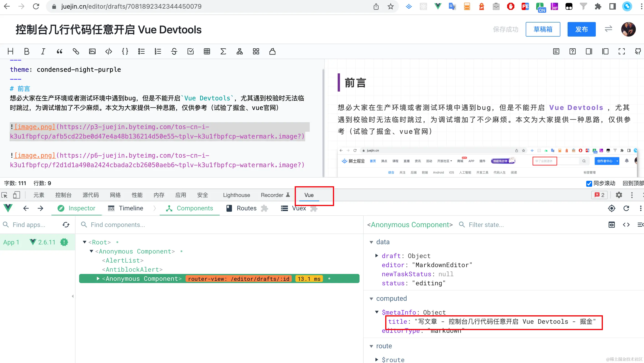This screenshot has width=644, height=363.
Task: Select the Vue DevTools tab
Action: tap(309, 195)
